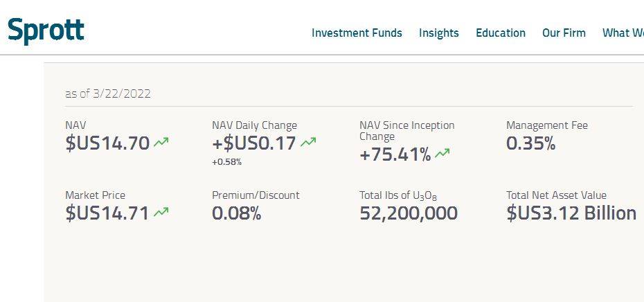Click the Sprott logo

[x=46, y=30]
